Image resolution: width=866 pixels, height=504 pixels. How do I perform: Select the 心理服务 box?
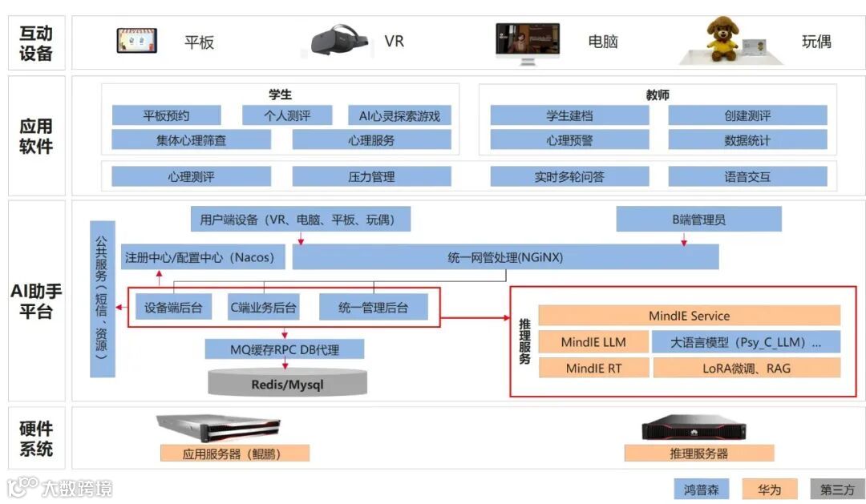click(372, 139)
